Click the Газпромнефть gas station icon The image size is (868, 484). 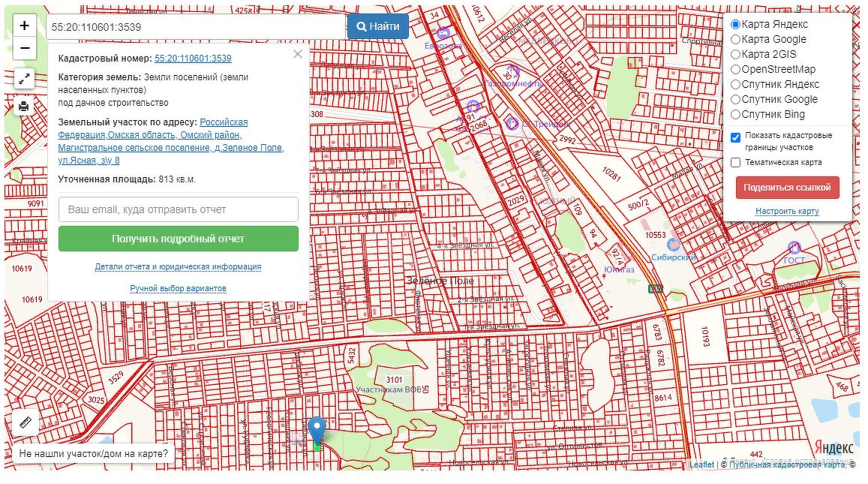click(x=512, y=71)
